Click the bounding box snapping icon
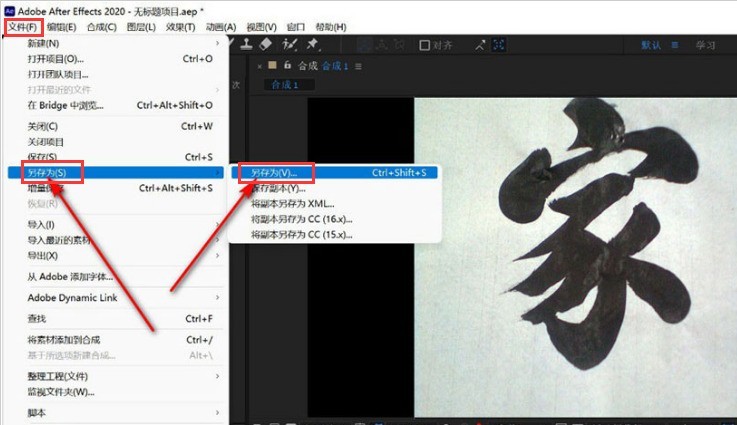The height and width of the screenshot is (425, 737). [x=498, y=45]
